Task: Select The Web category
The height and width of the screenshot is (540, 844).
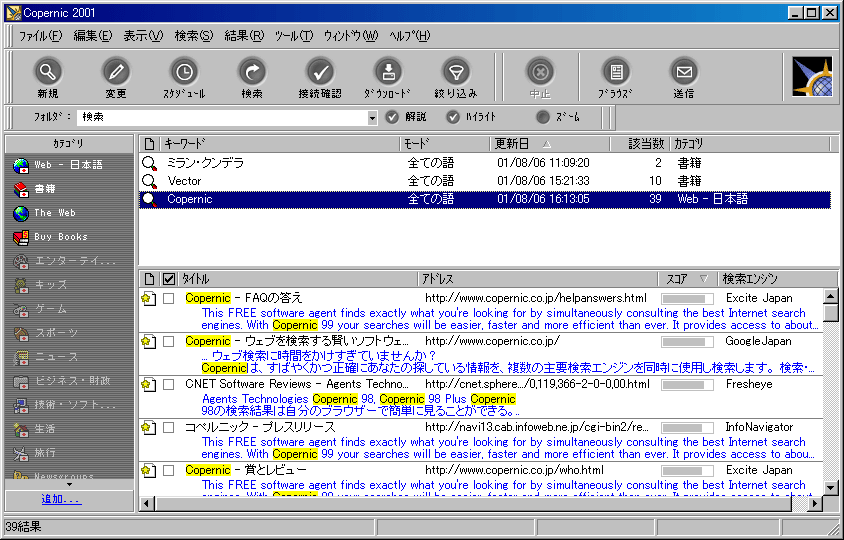Action: (45, 213)
